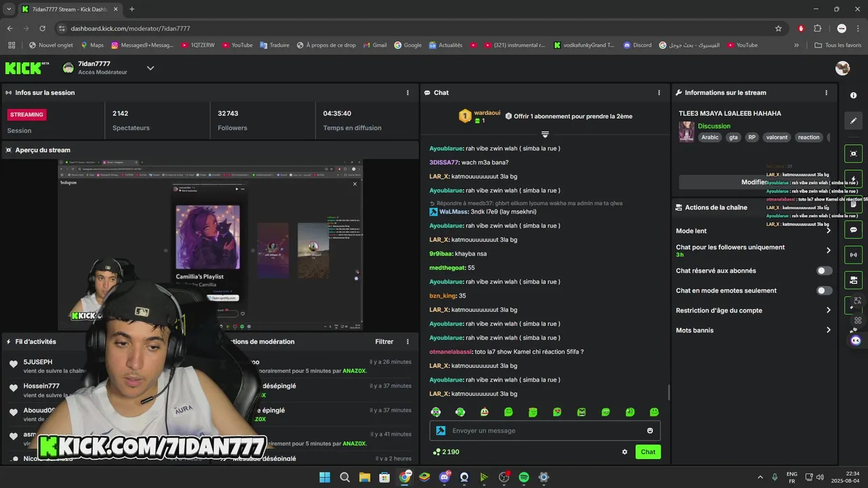Viewport: 868px width, 488px height.
Task: Open the user profile avatar top right
Action: tap(843, 68)
